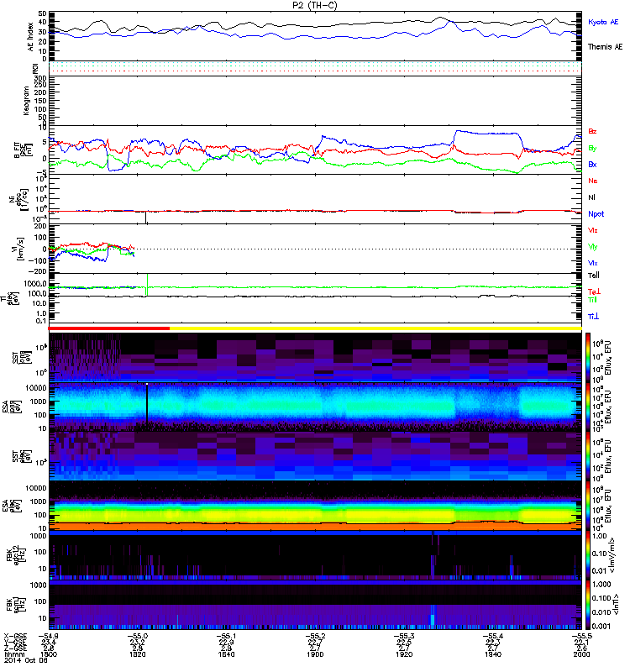Click the ESA ions Eflux color bar

(588, 407)
